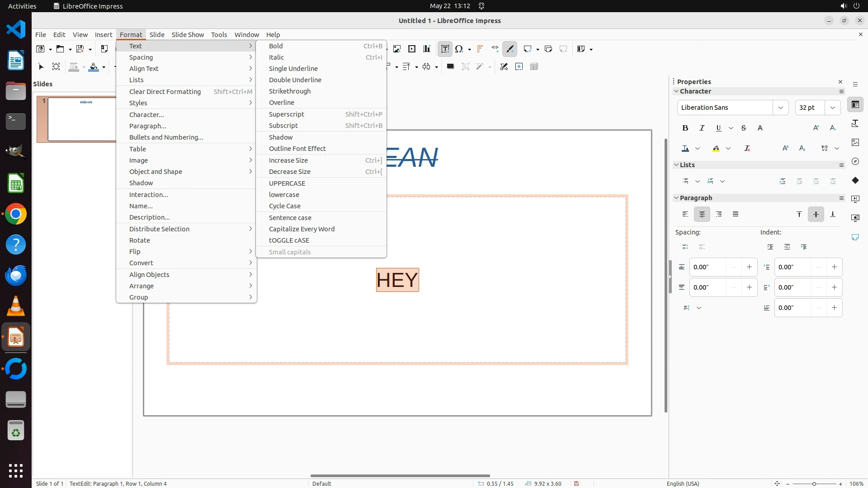The width and height of the screenshot is (868, 488).
Task: Click the zoom slider in status bar
Action: coord(814,484)
